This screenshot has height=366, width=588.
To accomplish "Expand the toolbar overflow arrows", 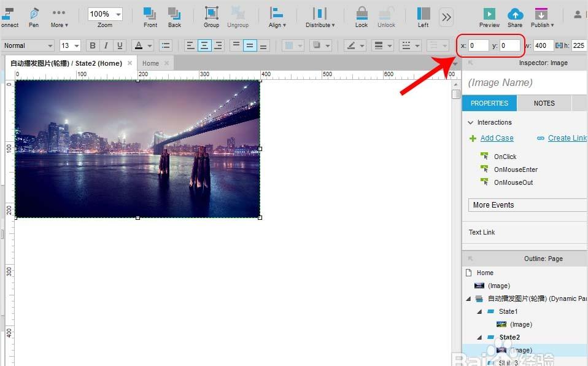I will (446, 17).
